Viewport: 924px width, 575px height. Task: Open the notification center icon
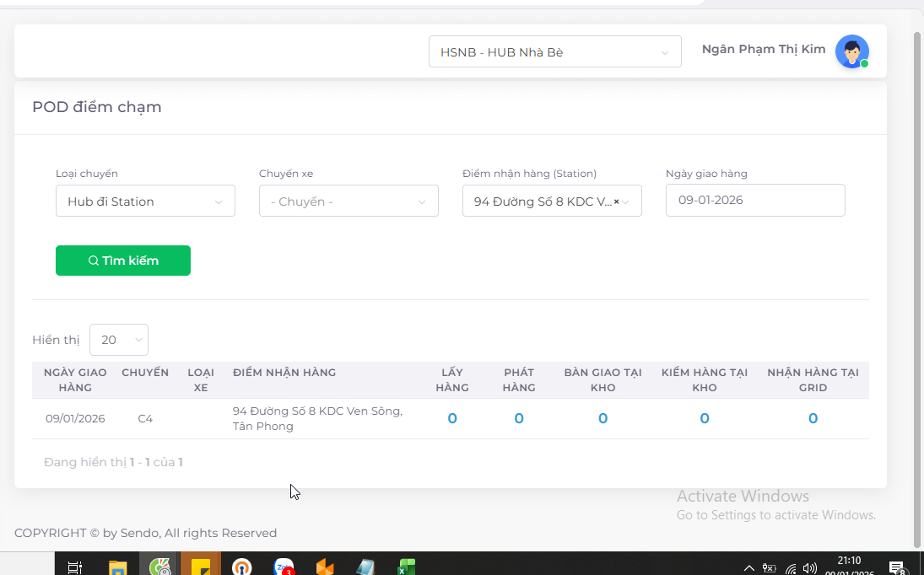click(897, 567)
